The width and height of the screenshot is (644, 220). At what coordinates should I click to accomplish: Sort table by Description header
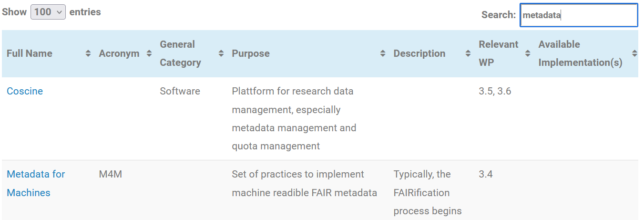click(419, 53)
